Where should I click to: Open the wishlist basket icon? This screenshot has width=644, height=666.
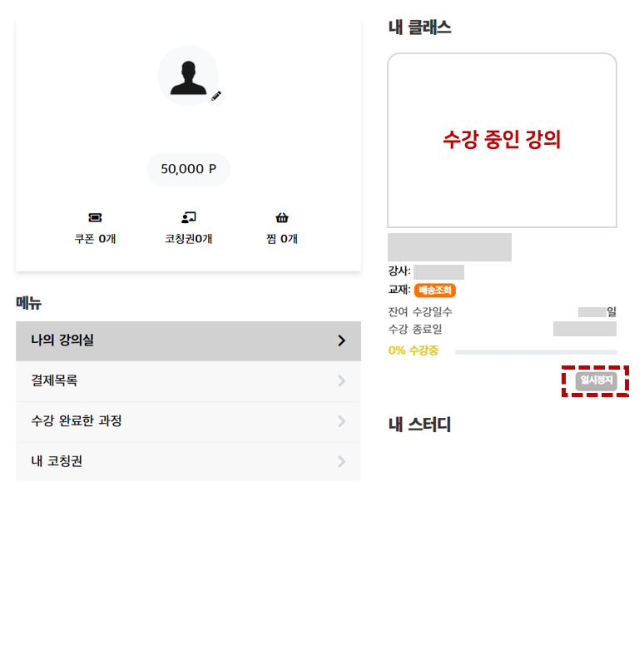282,217
